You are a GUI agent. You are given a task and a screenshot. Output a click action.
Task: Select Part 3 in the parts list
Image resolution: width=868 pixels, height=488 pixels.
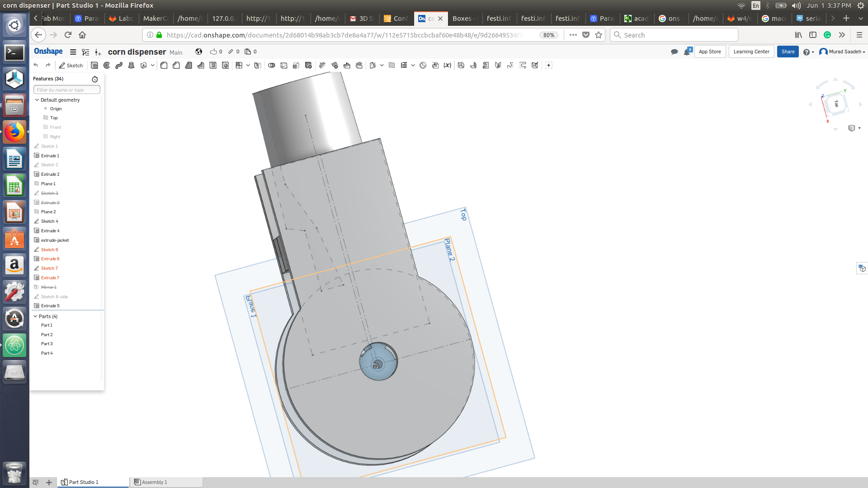pos(47,344)
